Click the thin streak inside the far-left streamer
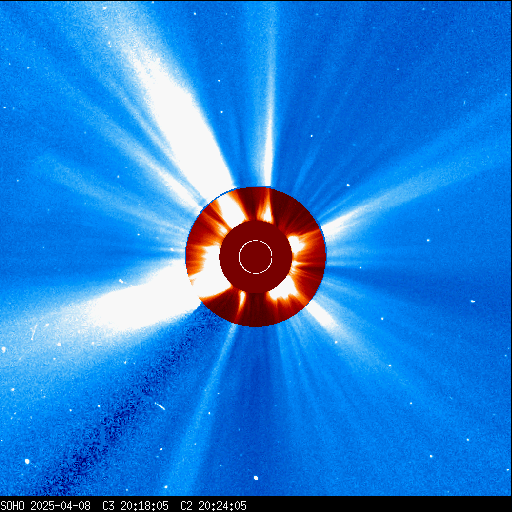512x512 pixels. [33, 332]
